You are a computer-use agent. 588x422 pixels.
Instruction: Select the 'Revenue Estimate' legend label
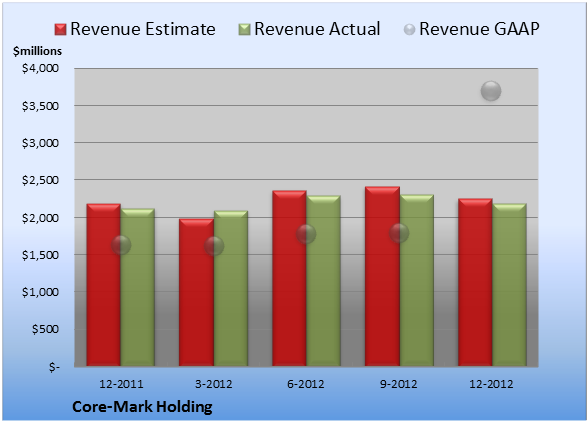143,29
